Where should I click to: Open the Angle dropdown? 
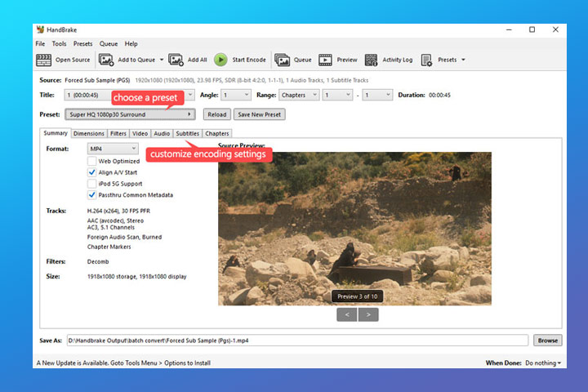coord(236,95)
